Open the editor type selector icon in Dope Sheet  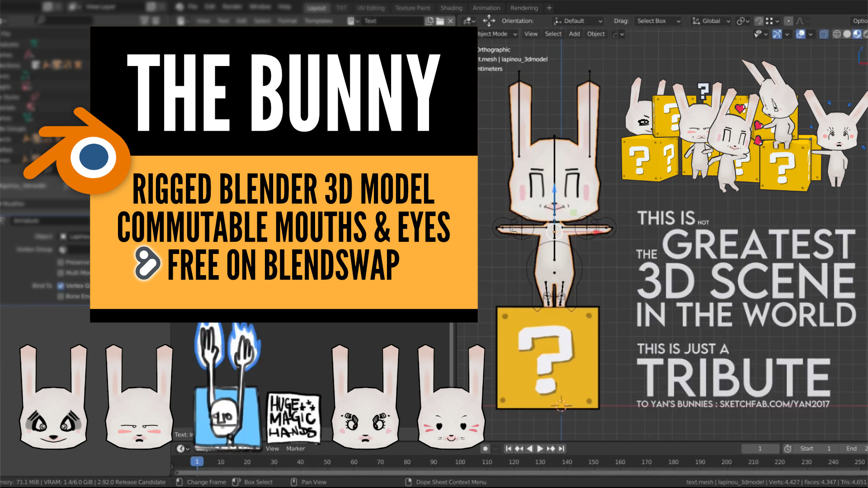(x=181, y=448)
